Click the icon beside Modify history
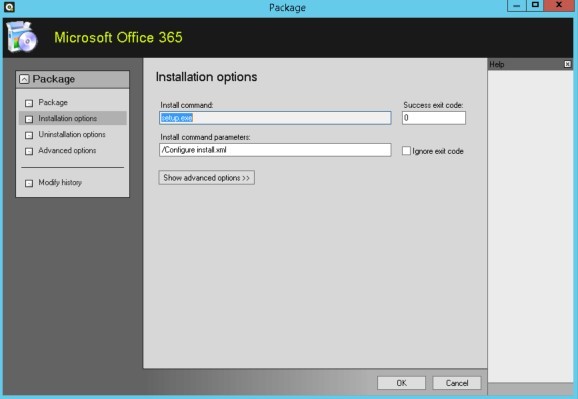The height and width of the screenshot is (399, 578). coord(29,183)
